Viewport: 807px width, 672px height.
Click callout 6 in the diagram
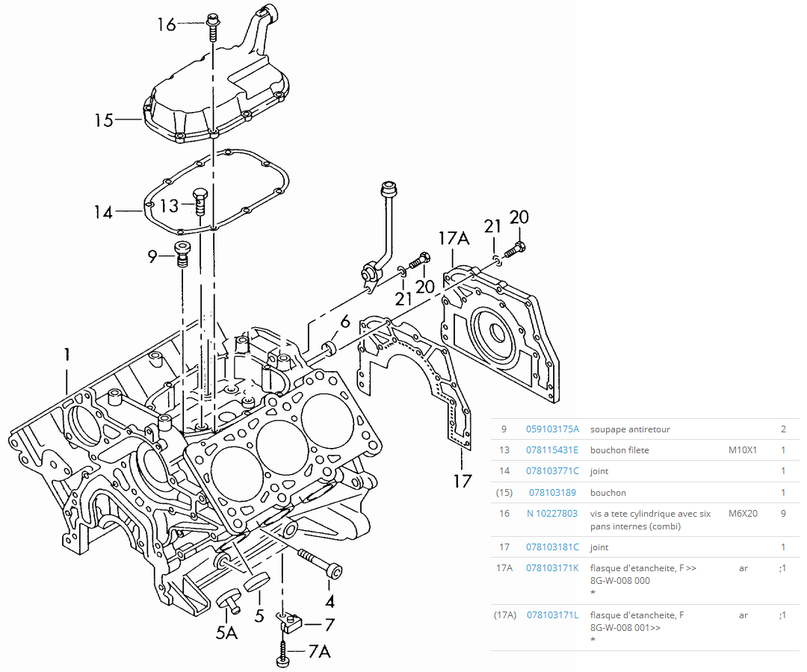pyautogui.click(x=344, y=322)
